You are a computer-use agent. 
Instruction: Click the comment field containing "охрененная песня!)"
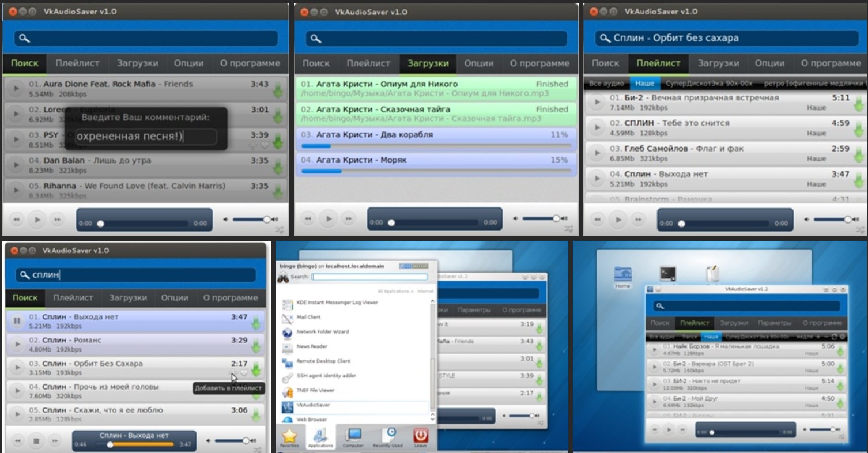click(146, 137)
